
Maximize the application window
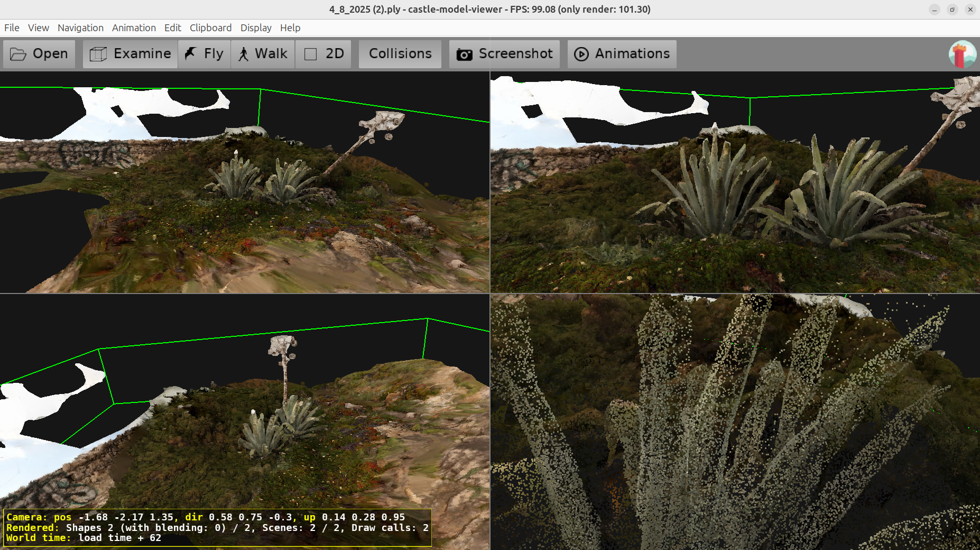pos(952,10)
